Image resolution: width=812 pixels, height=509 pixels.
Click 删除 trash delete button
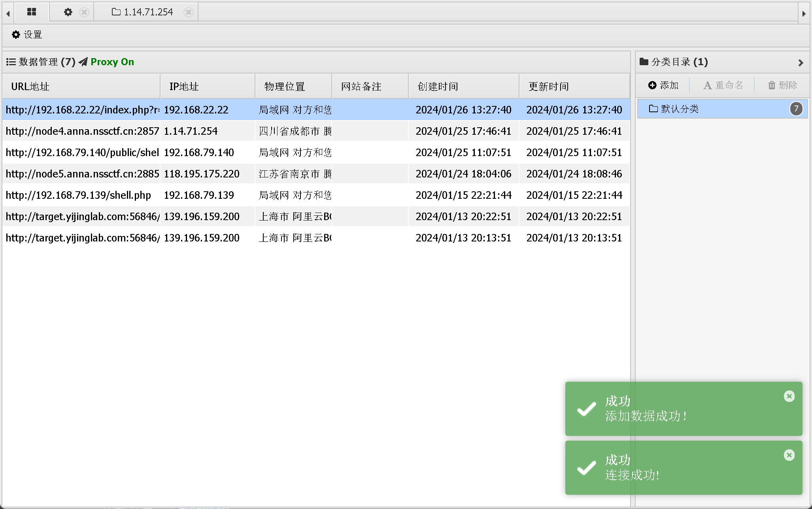[782, 85]
